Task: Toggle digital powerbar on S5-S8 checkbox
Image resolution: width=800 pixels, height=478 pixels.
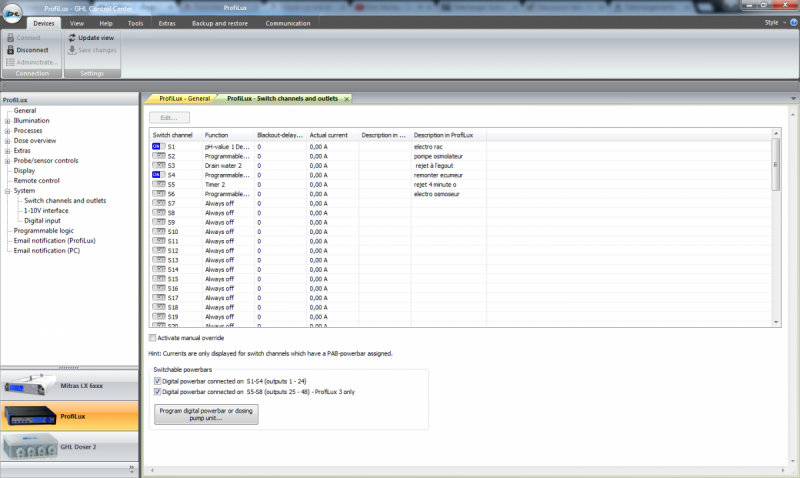Action: (x=157, y=392)
